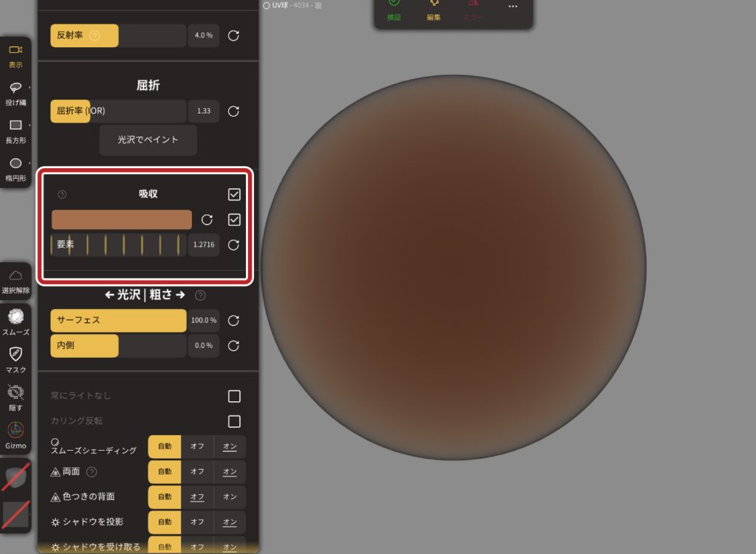The image size is (756, 554).
Task: Click the 選択解除 clear selection icon
Action: click(16, 280)
